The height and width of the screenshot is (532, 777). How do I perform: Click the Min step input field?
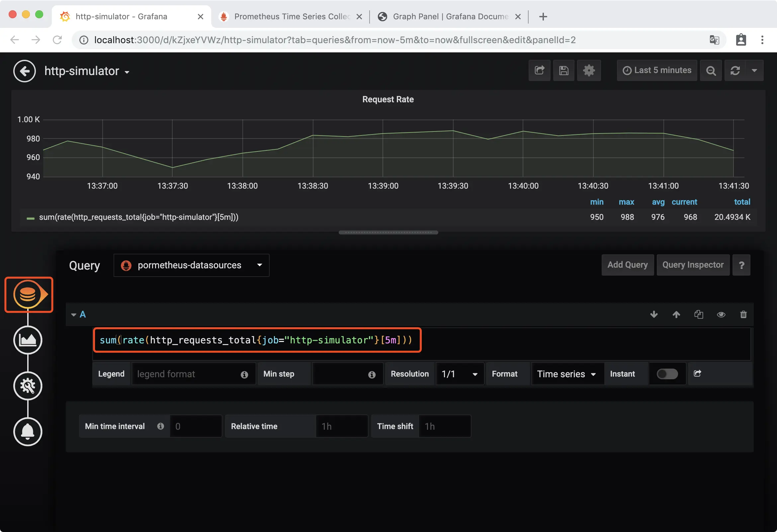(348, 374)
